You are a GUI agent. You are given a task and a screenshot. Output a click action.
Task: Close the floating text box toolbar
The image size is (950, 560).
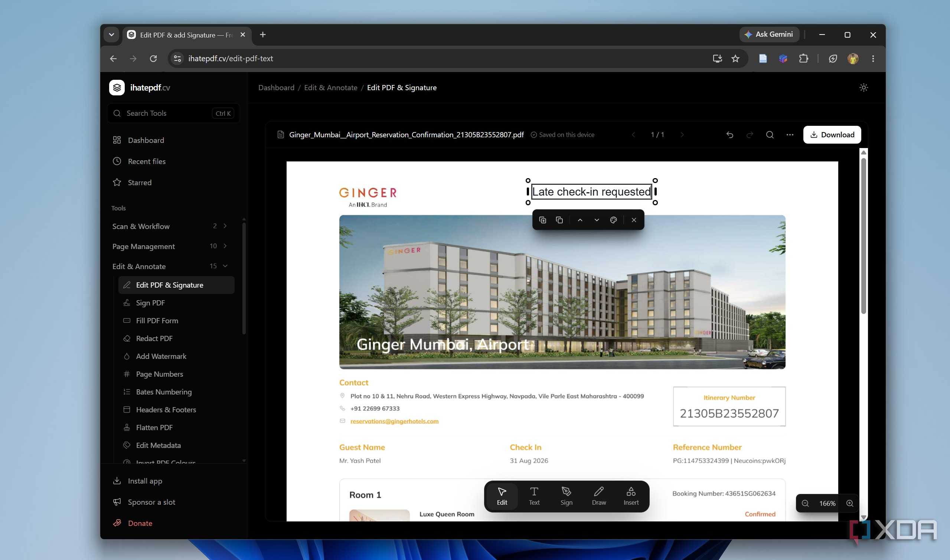coord(634,220)
